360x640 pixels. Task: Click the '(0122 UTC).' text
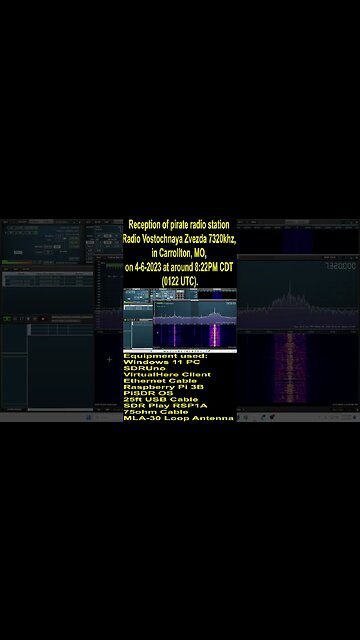coord(180,281)
